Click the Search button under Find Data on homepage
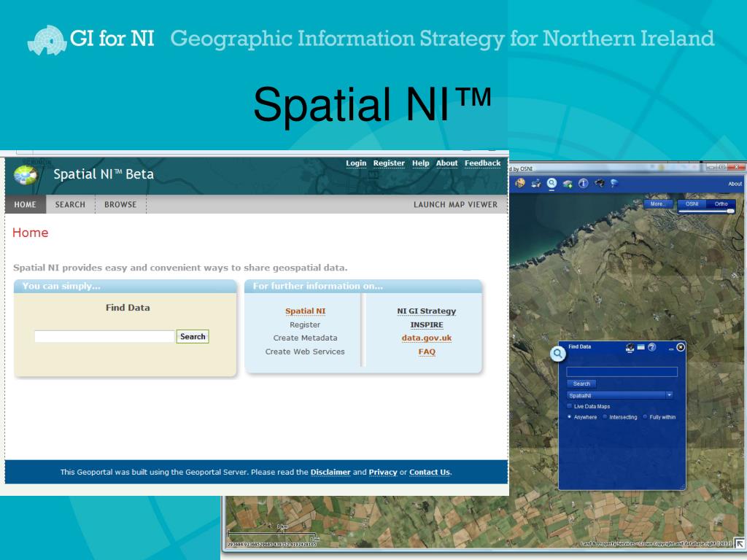Viewport: 747px width, 560px height. pos(193,336)
